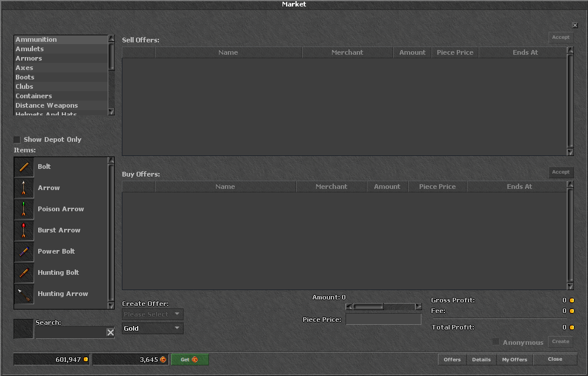Select the Bolt item icon

click(x=24, y=167)
